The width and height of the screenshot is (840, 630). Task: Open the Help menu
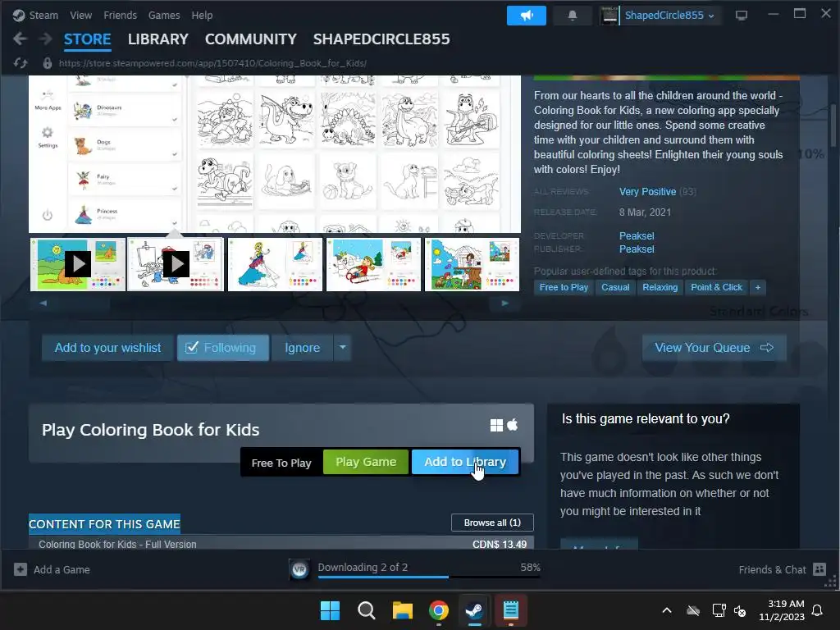tap(202, 16)
